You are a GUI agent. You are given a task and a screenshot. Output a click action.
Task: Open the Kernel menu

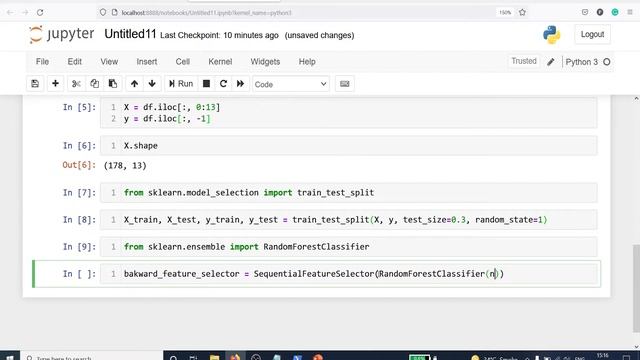[220, 62]
